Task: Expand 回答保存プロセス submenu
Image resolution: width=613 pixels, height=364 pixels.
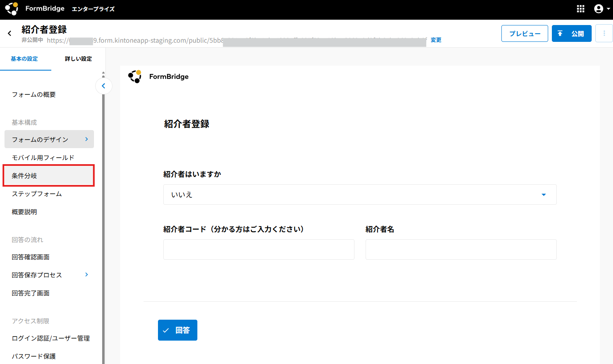Action: [x=86, y=275]
